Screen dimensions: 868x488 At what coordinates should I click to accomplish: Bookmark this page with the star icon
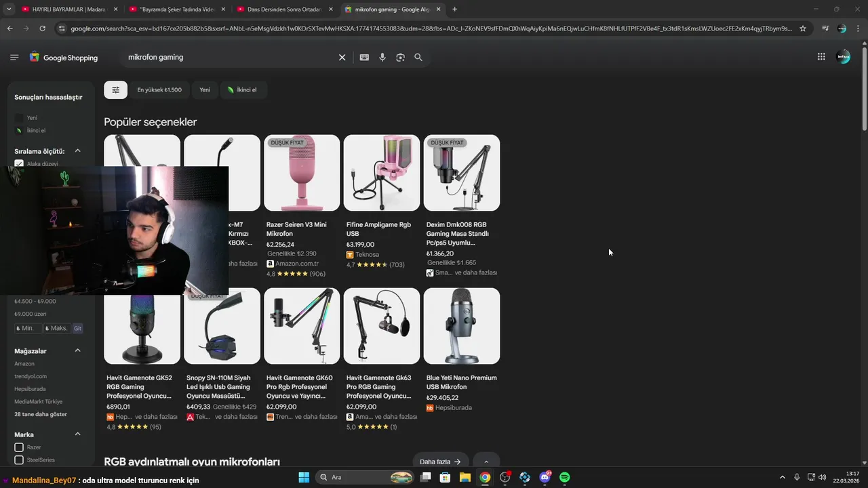coord(803,28)
